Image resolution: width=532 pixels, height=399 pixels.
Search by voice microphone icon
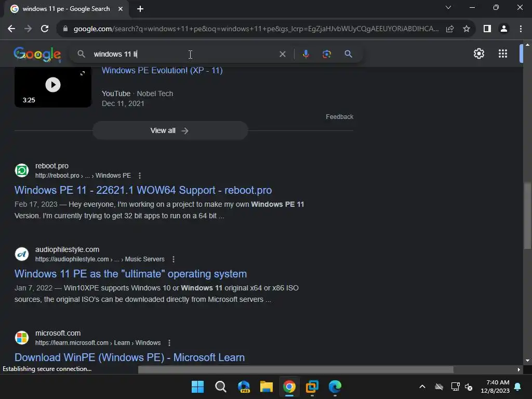(305, 54)
